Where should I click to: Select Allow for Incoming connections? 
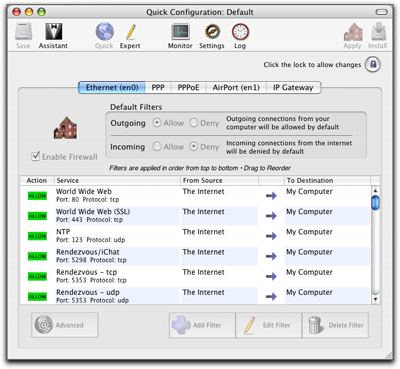157,146
